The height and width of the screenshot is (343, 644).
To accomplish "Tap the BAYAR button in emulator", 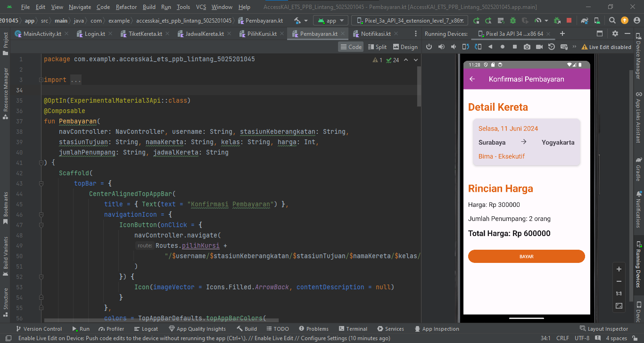I will point(526,256).
